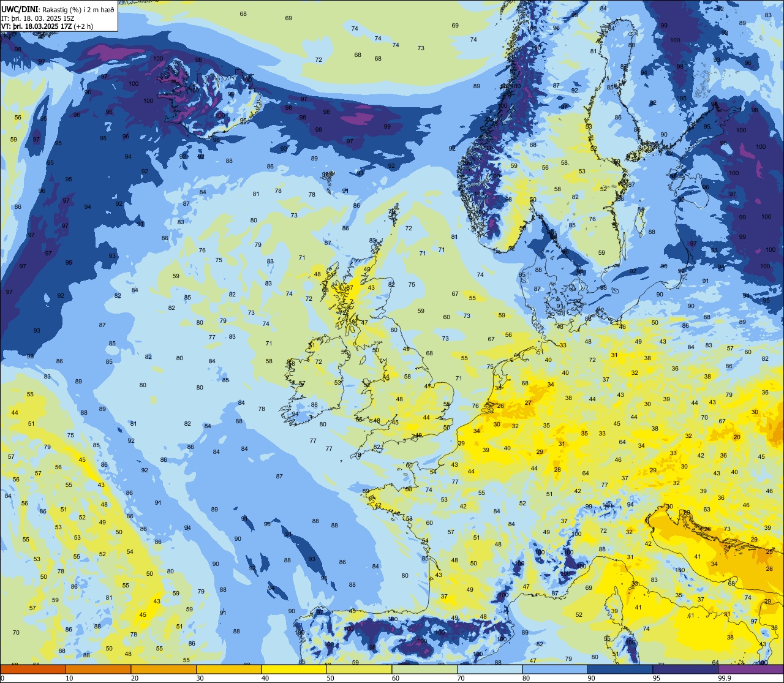Click the title text 'UWC/DINI: Rakastig (%) í 2 m hæð'
Image resolution: width=784 pixels, height=683 pixels.
58,9
